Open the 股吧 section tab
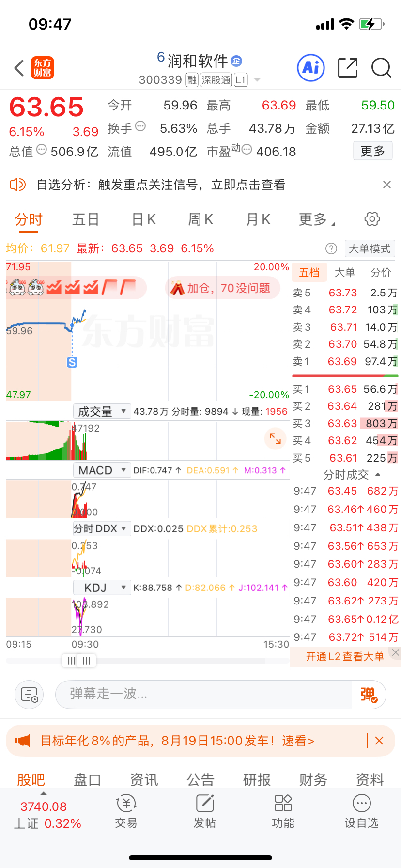The height and width of the screenshot is (868, 401). click(x=31, y=779)
